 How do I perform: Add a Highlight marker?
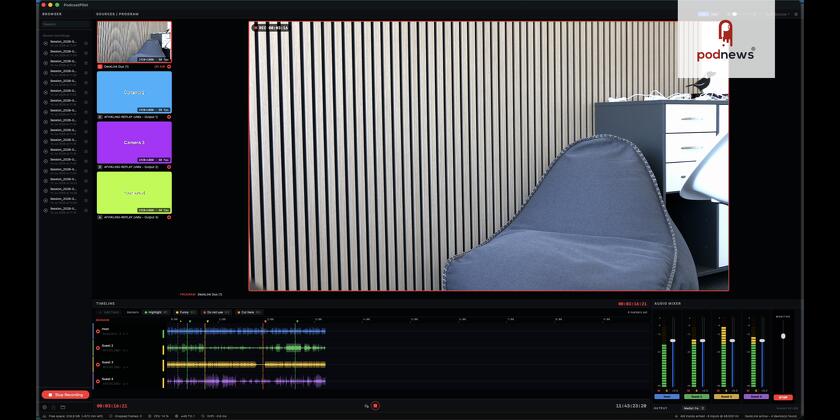click(x=156, y=312)
